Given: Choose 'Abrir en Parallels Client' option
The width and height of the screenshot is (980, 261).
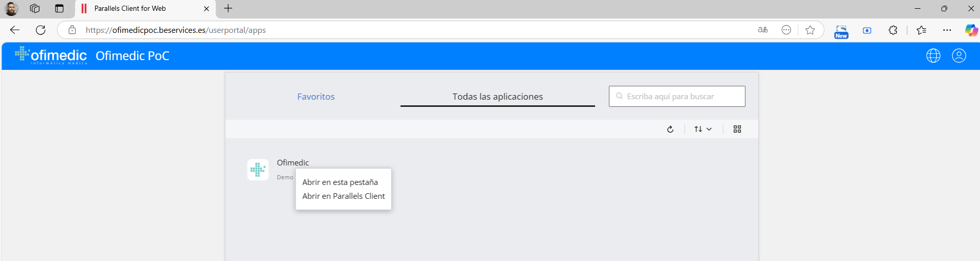Looking at the screenshot, I should click(x=343, y=196).
